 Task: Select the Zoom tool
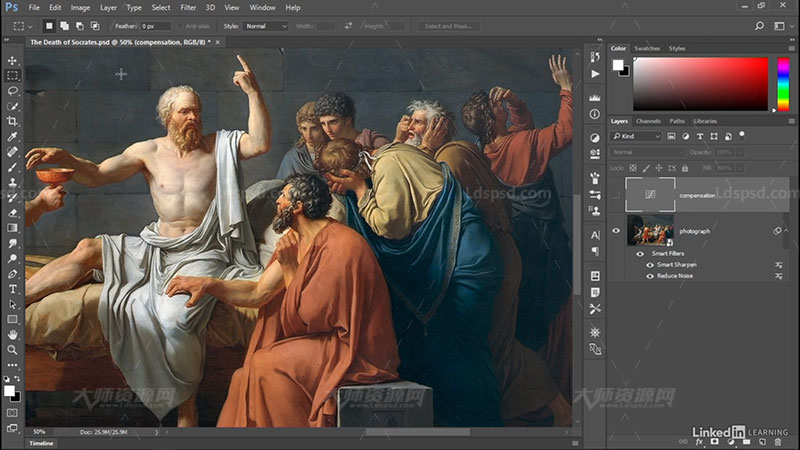[x=12, y=350]
